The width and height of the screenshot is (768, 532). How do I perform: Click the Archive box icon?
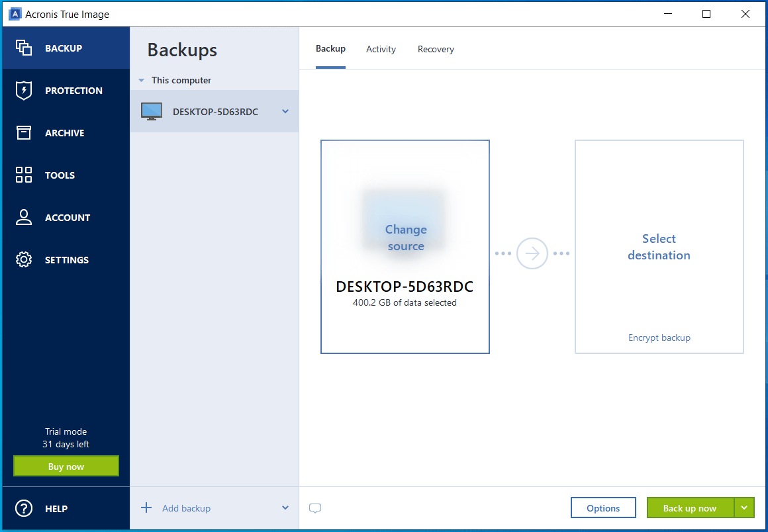(x=24, y=132)
